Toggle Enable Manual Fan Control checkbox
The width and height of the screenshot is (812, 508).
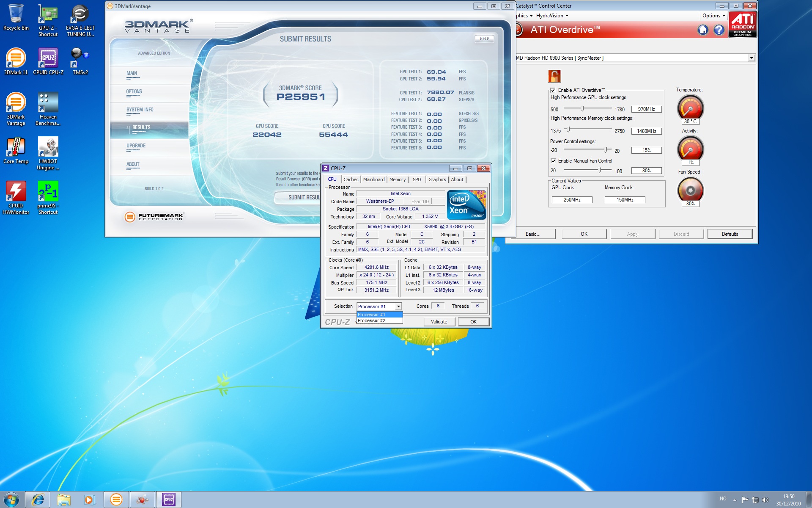click(553, 161)
